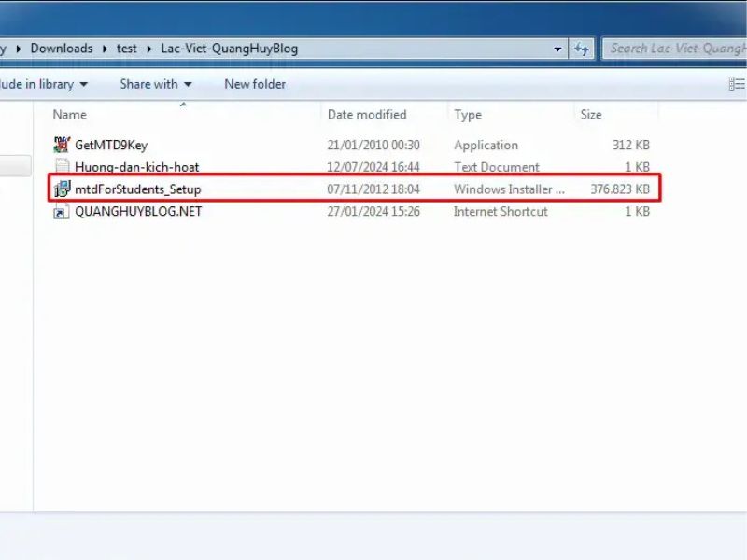Click the Windows Installer type cell
This screenshot has height=560, width=747.
(x=509, y=189)
